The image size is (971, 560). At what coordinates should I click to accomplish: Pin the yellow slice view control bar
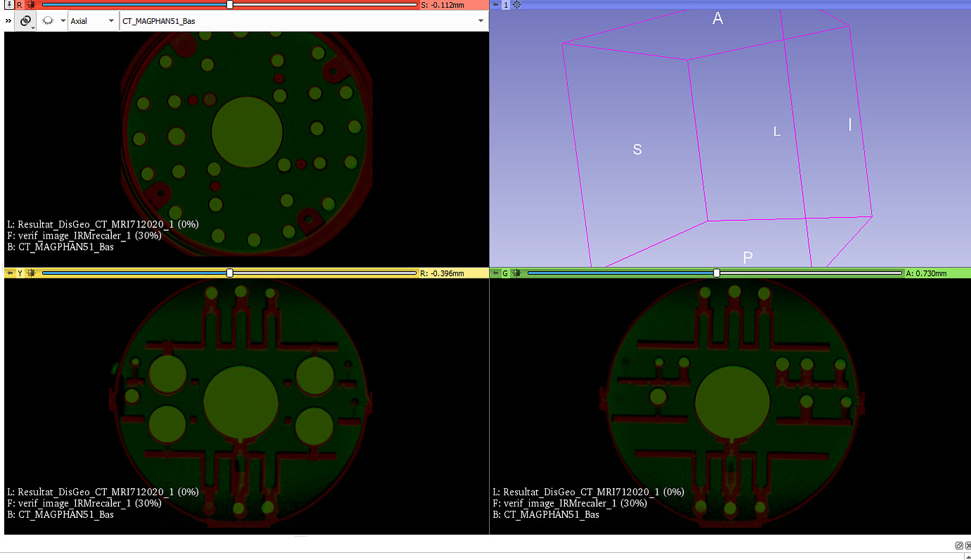coord(9,273)
